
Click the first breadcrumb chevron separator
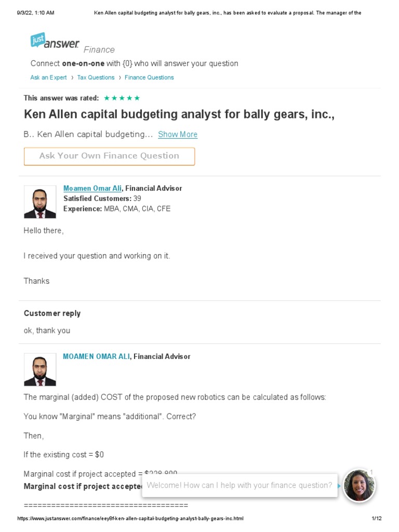(72, 77)
